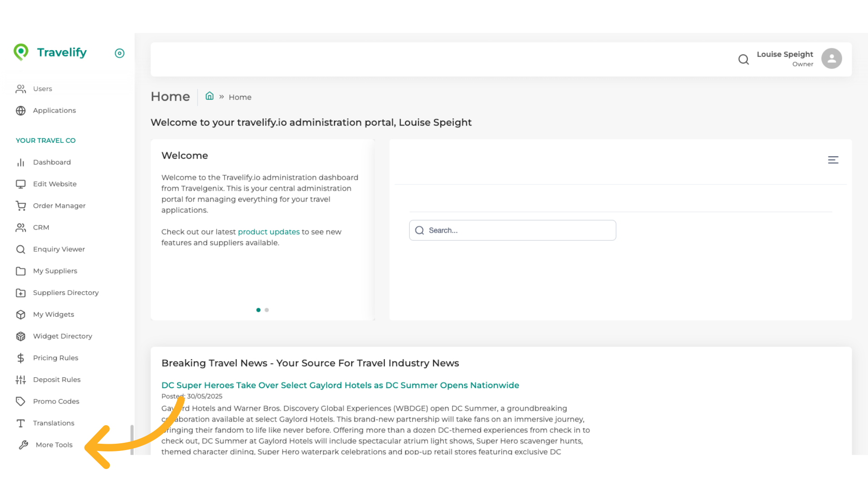Click the Applications globe icon
868x488 pixels.
[21, 111]
